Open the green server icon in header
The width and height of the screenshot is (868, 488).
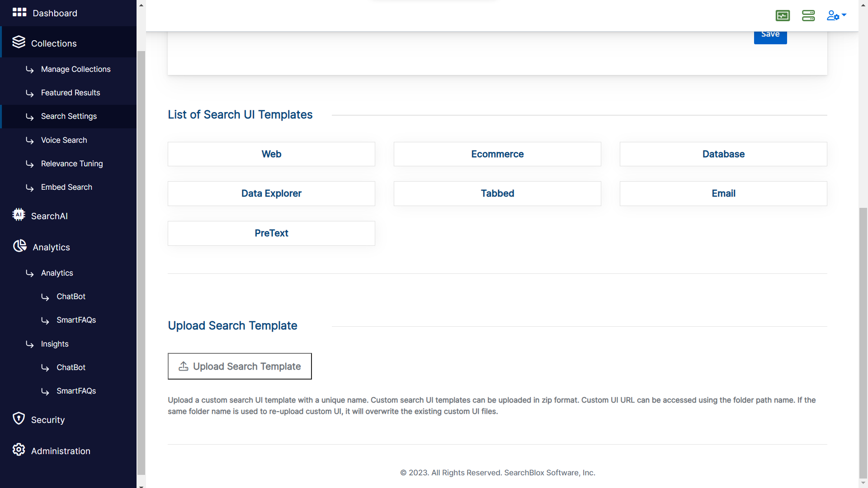pos(808,16)
